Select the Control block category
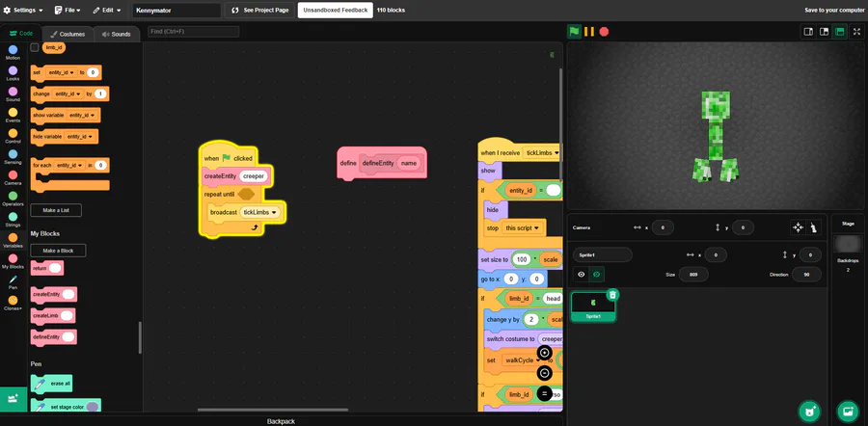The width and height of the screenshot is (868, 426). point(13,136)
